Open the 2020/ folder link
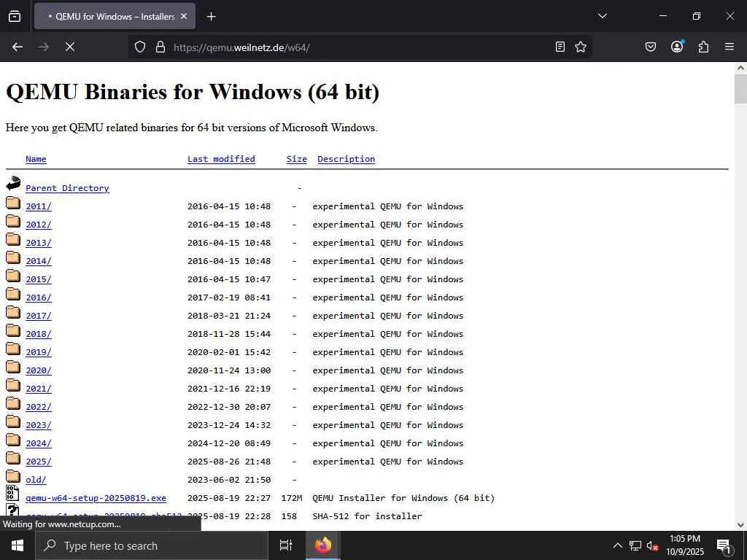The height and width of the screenshot is (560, 747). pyautogui.click(x=39, y=370)
